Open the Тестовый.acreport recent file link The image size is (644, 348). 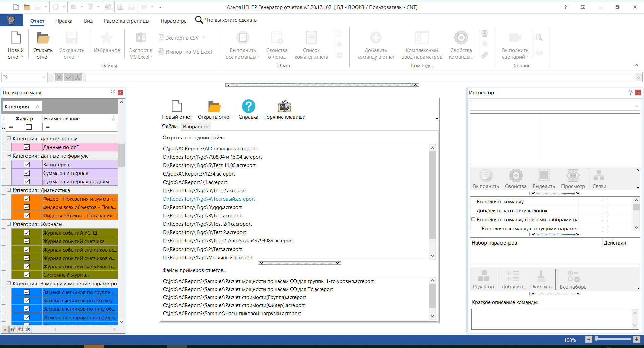209,199
